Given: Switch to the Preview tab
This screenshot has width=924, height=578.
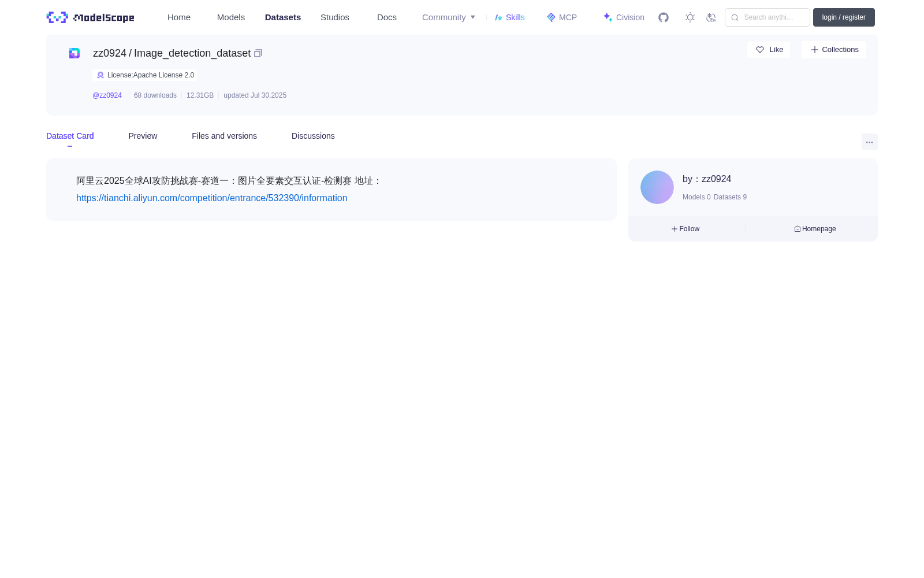Looking at the screenshot, I should (143, 136).
